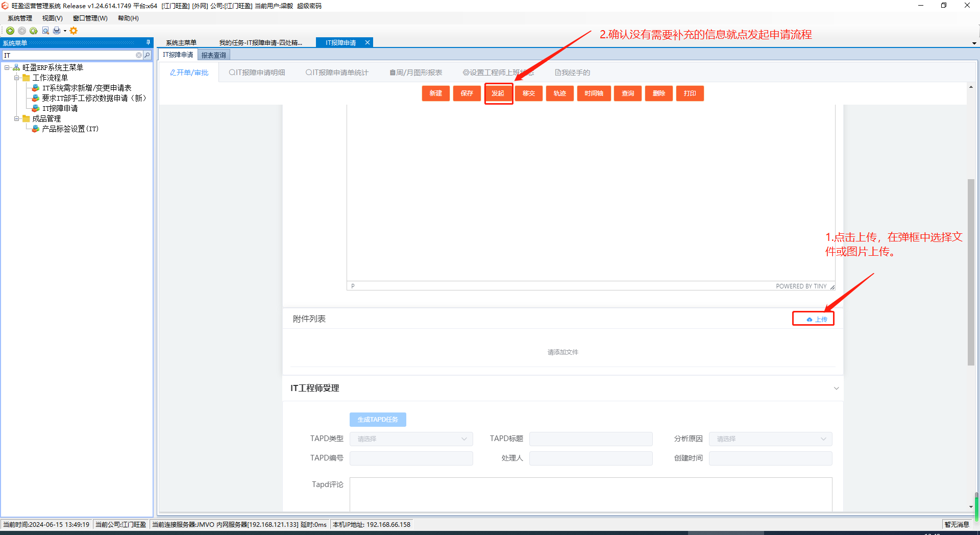Click the 新建 button
This screenshot has height=535, width=980.
(435, 93)
